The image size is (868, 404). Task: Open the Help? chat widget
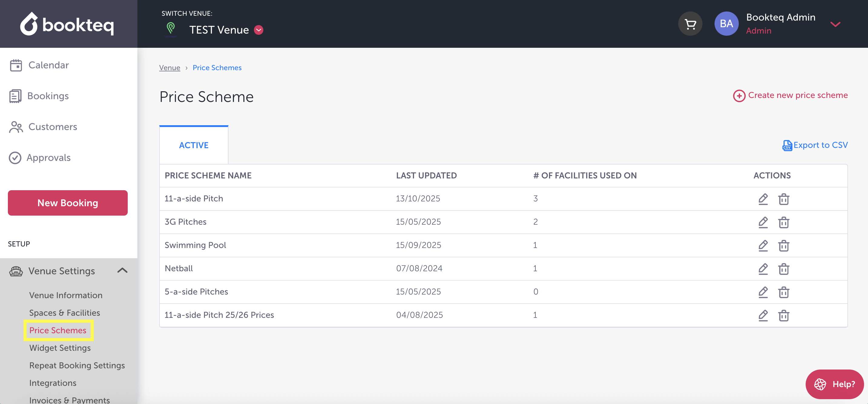pyautogui.click(x=834, y=384)
